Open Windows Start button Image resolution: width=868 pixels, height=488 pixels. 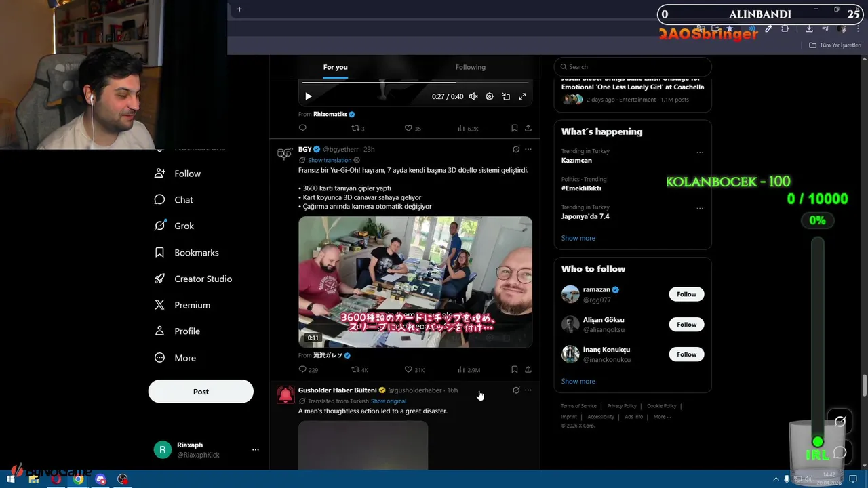tap(11, 479)
